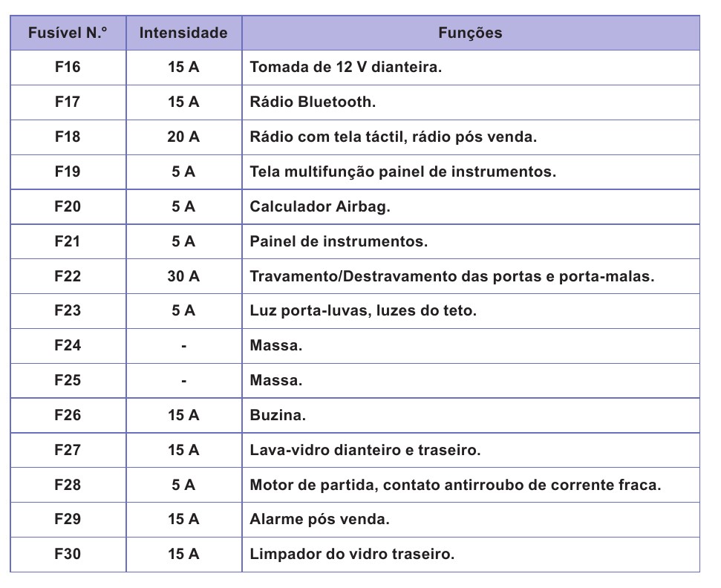Select the F21 fuse number cell

click(68, 241)
